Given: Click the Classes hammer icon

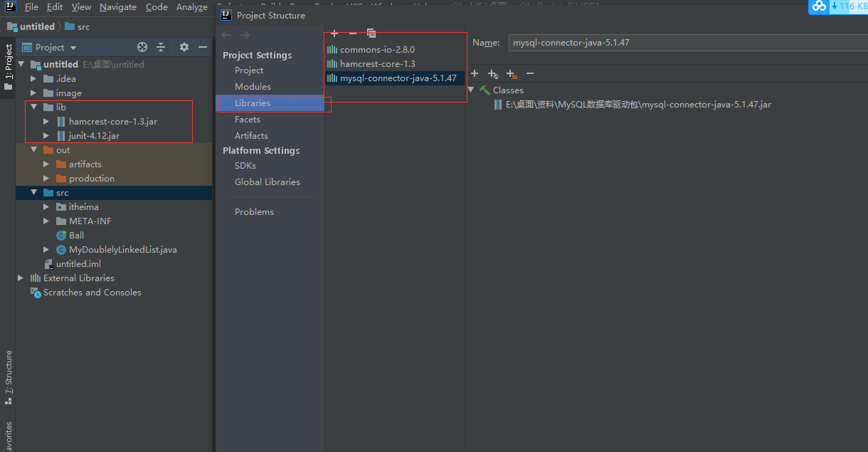Looking at the screenshot, I should click(485, 90).
